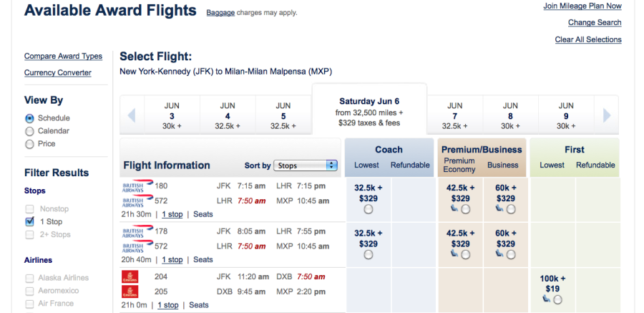Click the previous dates left arrow
The height and width of the screenshot is (313, 644).
132,115
